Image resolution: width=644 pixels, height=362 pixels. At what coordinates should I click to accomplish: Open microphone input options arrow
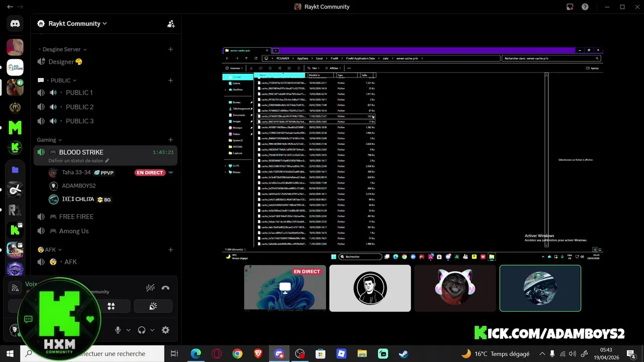[128, 330]
